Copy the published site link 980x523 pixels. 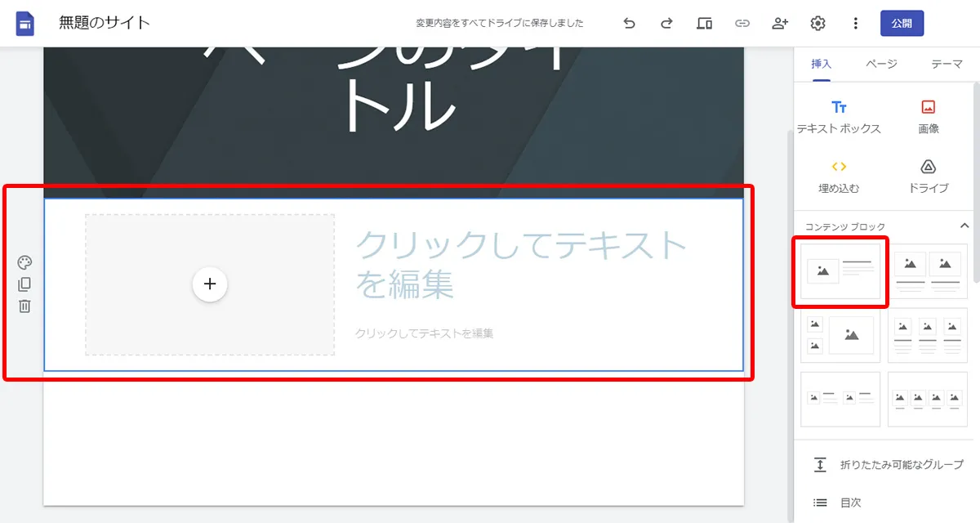(742, 24)
